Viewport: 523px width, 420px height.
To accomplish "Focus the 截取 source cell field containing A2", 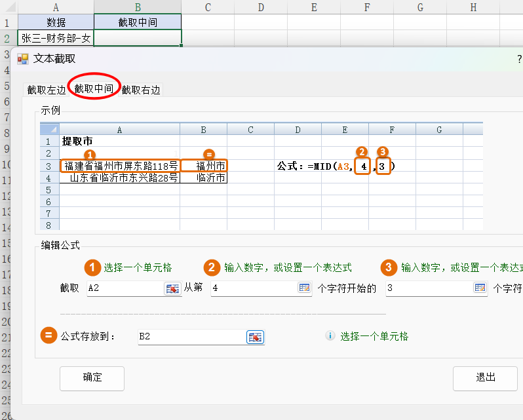I will [x=125, y=288].
